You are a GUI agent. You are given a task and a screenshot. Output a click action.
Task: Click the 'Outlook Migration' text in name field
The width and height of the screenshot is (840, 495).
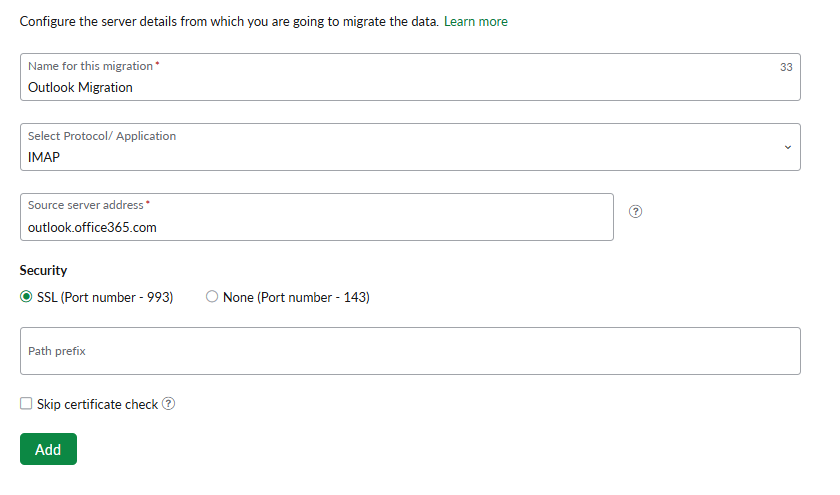[x=80, y=87]
